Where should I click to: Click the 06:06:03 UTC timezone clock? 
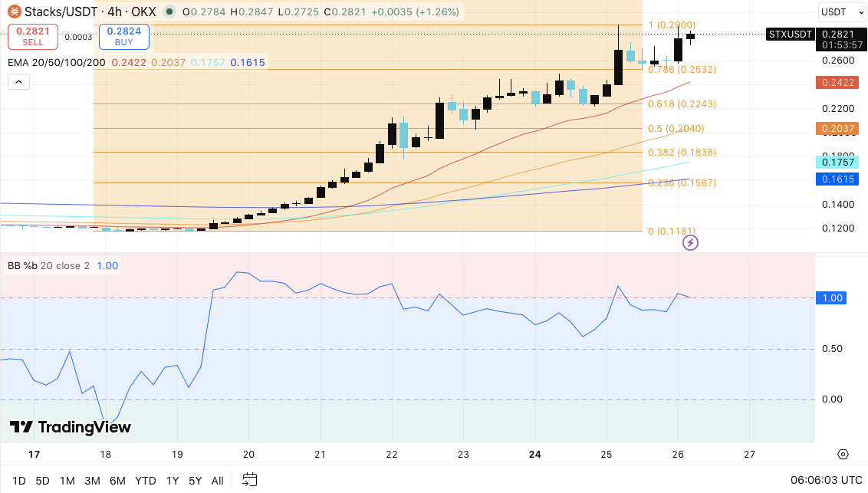pos(826,480)
